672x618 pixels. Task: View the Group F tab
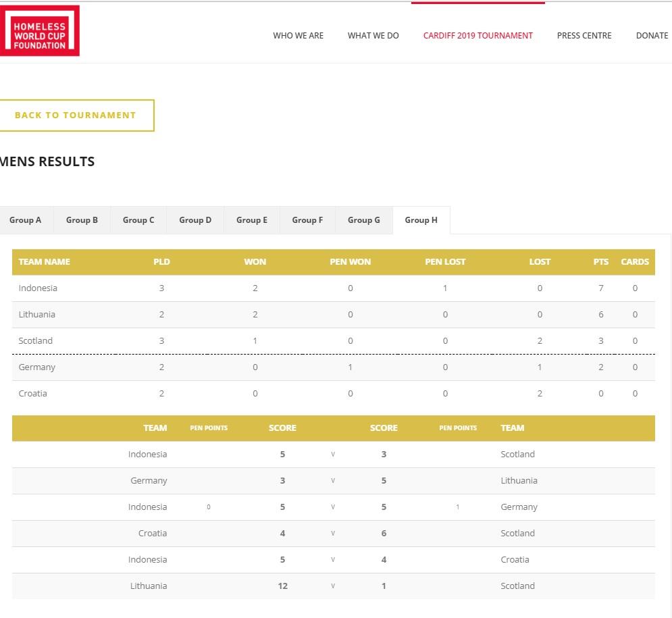[x=307, y=220]
